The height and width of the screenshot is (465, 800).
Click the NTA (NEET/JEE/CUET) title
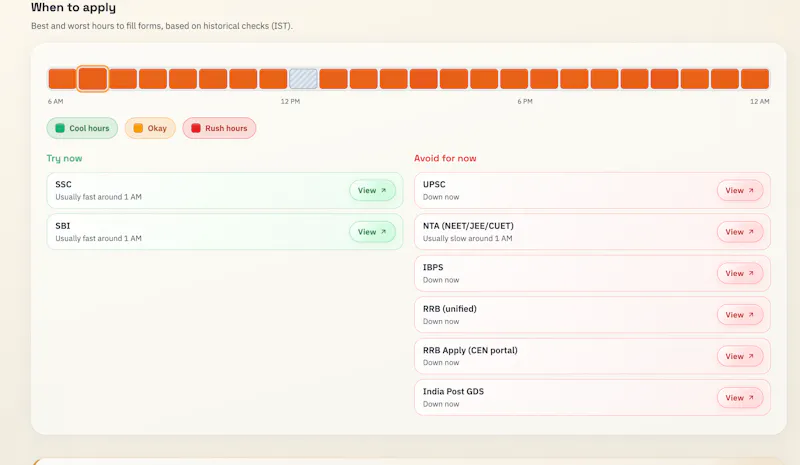[x=468, y=226]
